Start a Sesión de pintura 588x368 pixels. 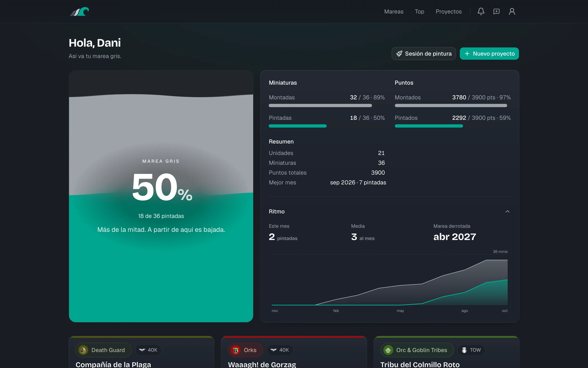424,54
